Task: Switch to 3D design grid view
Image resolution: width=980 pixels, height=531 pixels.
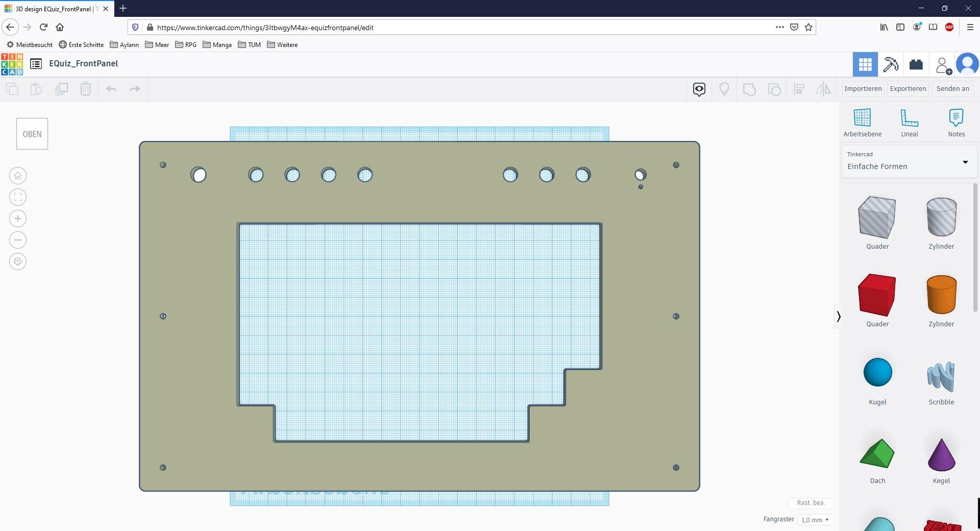Action: tap(865, 64)
